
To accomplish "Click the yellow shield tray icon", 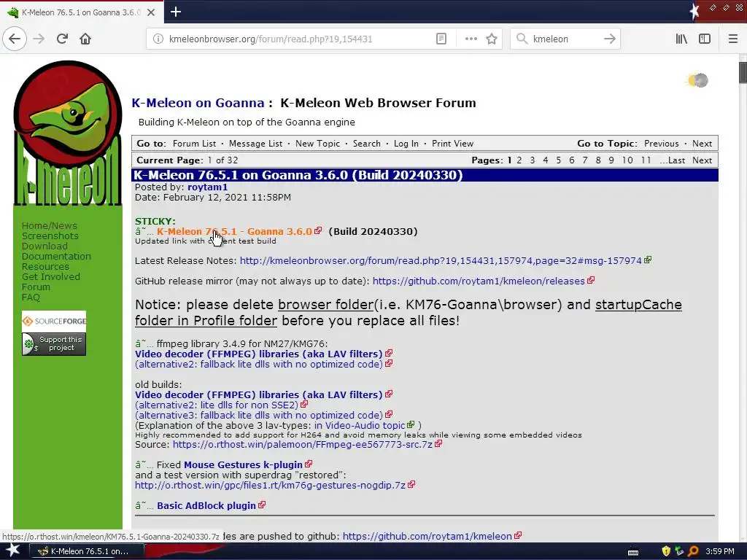I will pos(666,551).
